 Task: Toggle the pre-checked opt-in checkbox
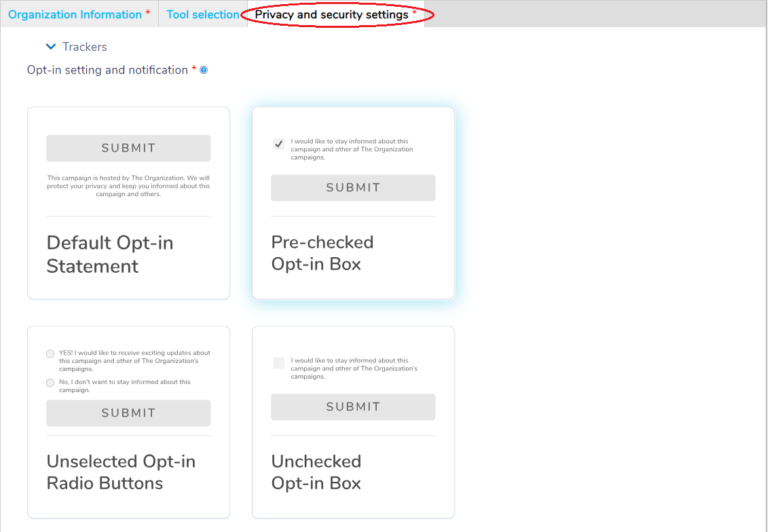click(279, 144)
